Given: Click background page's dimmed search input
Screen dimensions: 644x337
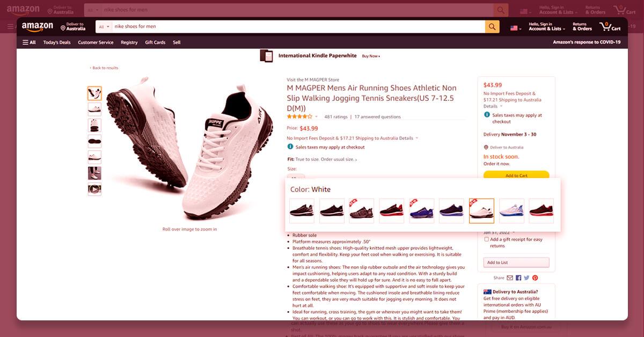Looking at the screenshot, I should pyautogui.click(x=297, y=10).
